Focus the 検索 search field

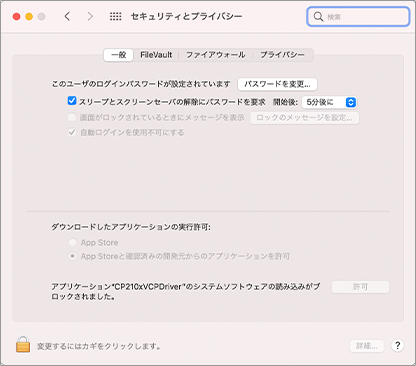coord(358,17)
